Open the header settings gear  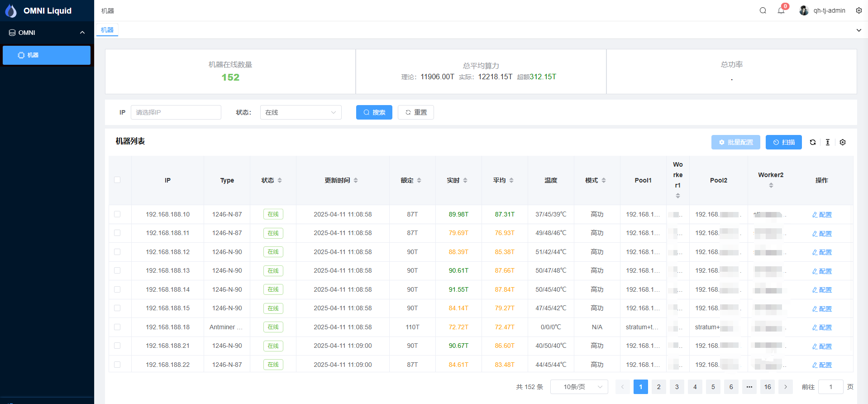859,10
